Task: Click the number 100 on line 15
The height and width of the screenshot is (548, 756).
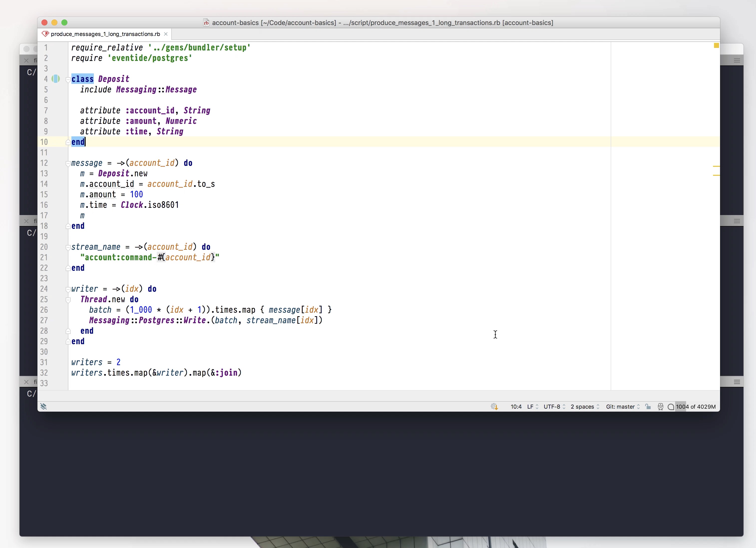Action: point(136,195)
